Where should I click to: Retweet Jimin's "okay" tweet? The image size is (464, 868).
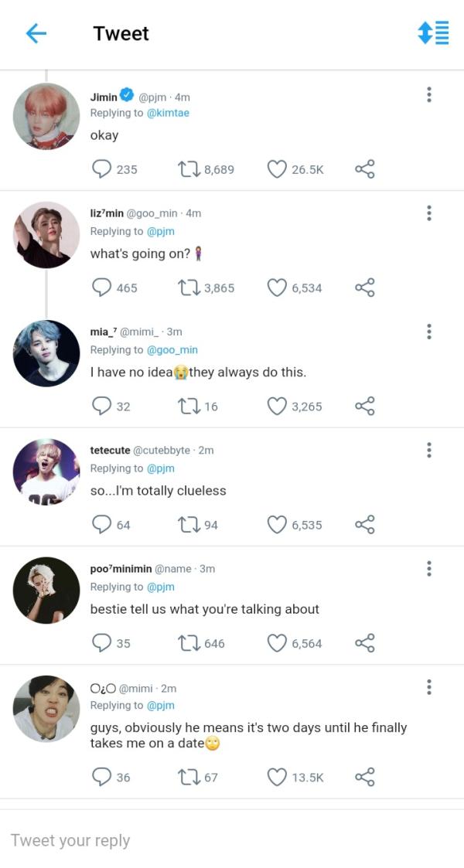coord(187,169)
